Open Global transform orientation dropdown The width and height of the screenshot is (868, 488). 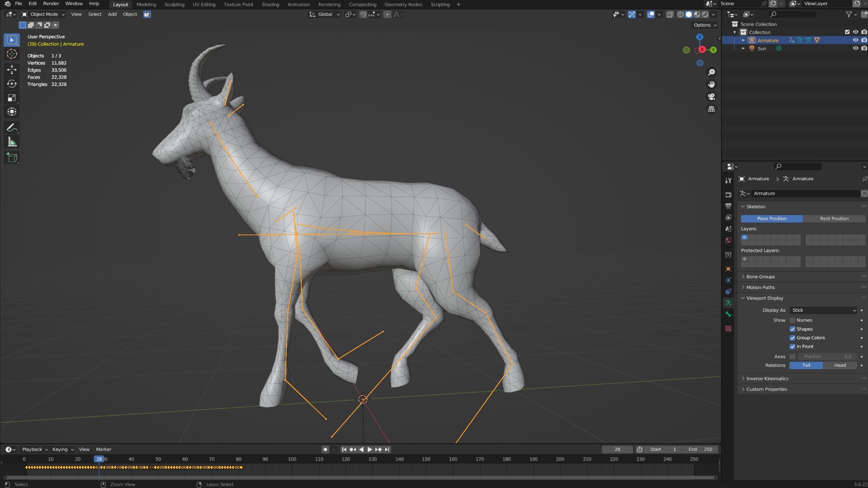pyautogui.click(x=325, y=14)
